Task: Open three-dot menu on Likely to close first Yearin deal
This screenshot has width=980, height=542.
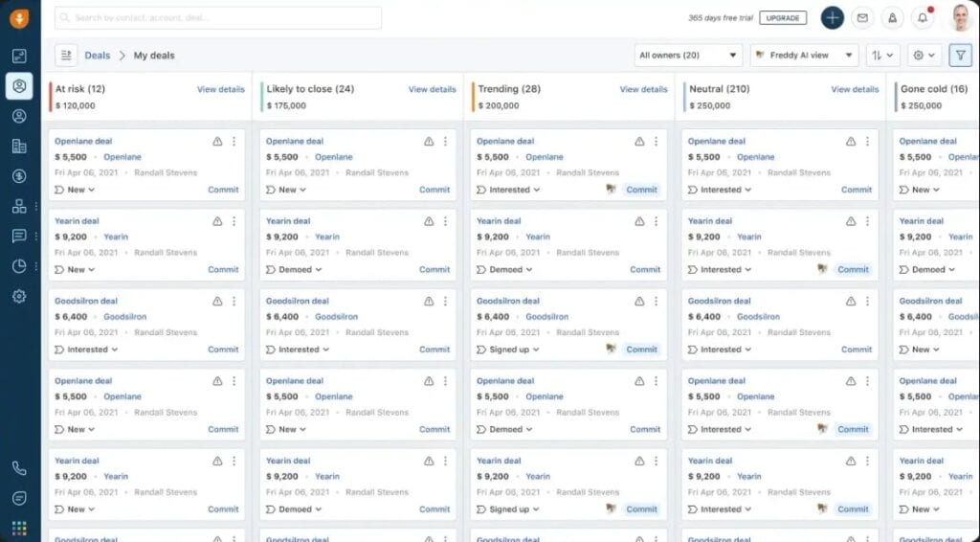Action: point(445,221)
